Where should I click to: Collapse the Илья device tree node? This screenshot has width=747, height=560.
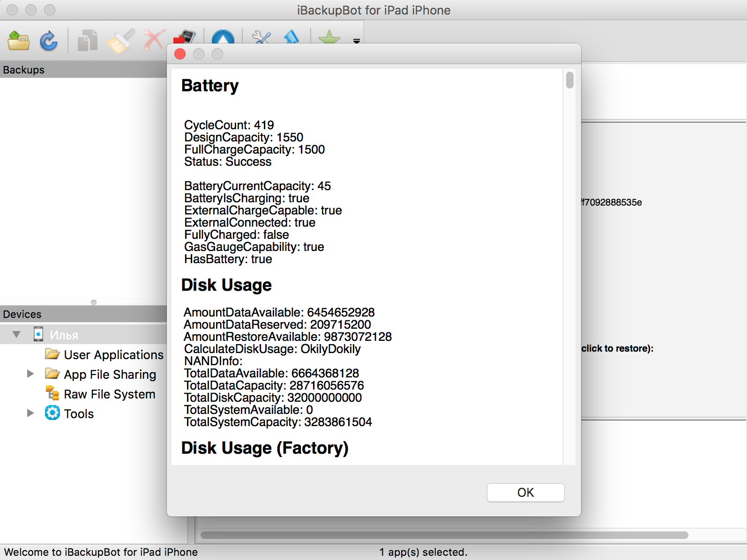tap(16, 334)
